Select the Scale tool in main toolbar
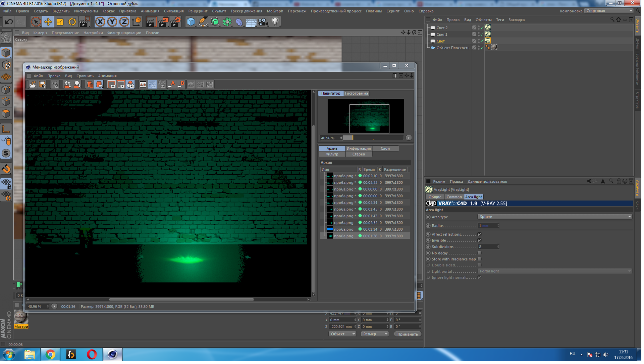The image size is (644, 364). point(60,22)
